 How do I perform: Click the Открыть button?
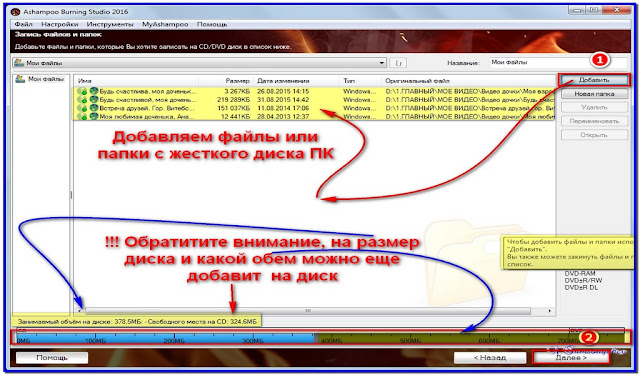point(594,135)
